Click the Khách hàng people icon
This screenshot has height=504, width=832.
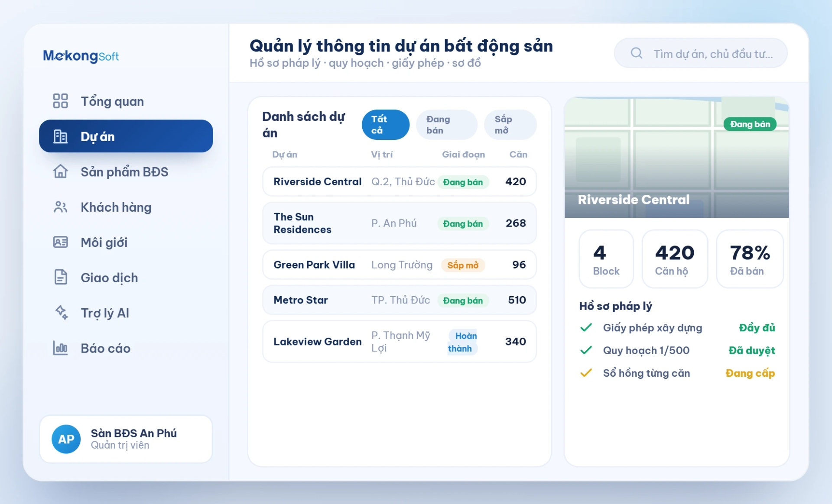click(x=60, y=207)
